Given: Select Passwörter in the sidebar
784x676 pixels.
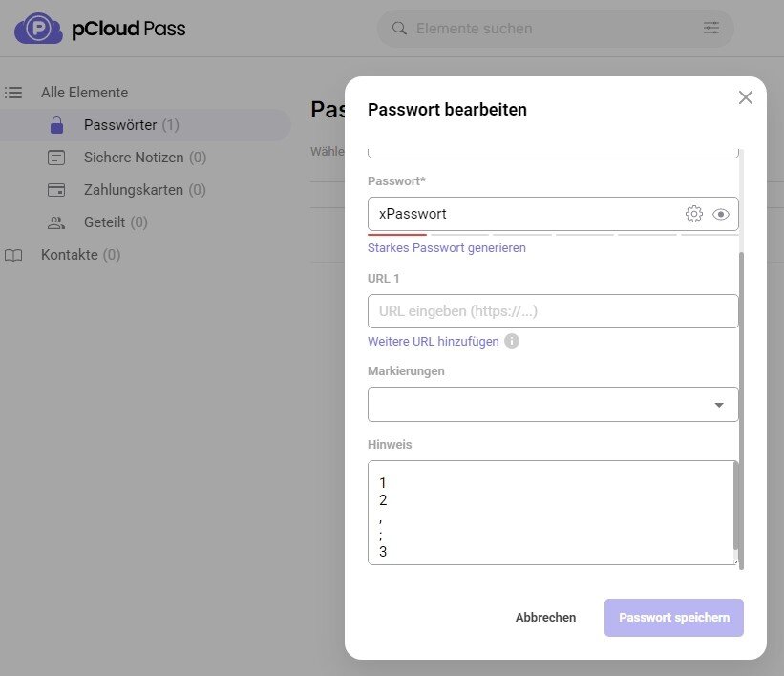Looking at the screenshot, I should tap(131, 125).
